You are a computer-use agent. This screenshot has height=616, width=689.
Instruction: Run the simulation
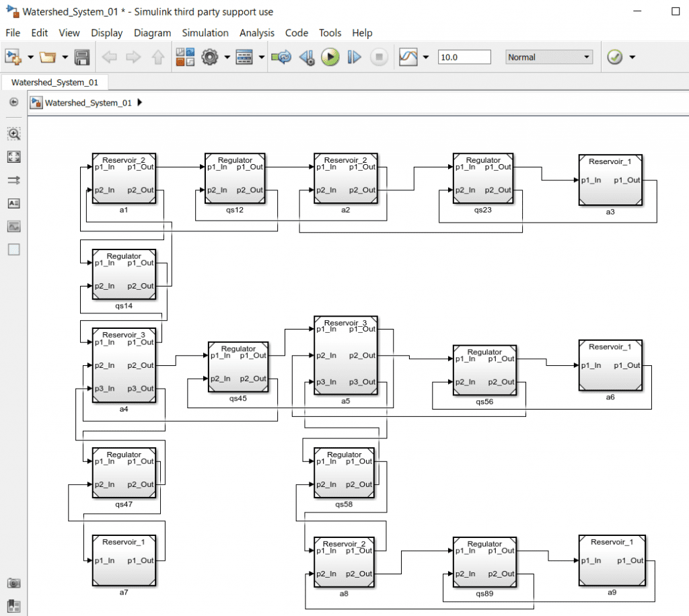[330, 57]
